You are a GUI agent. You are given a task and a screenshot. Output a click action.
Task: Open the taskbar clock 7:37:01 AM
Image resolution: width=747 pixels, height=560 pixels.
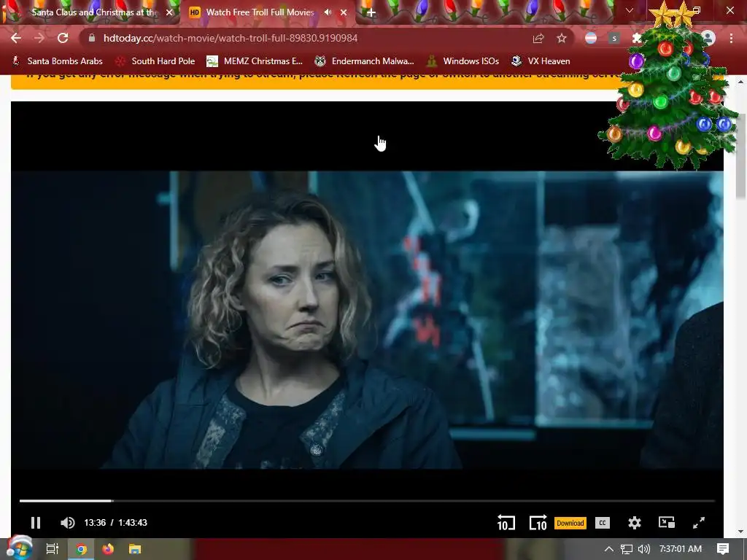coord(681,549)
